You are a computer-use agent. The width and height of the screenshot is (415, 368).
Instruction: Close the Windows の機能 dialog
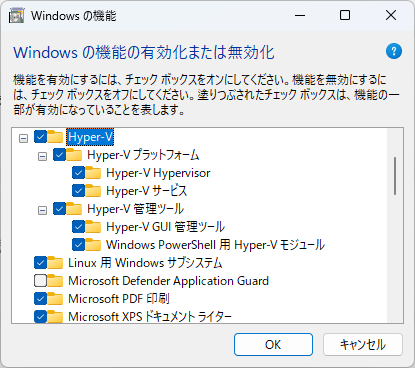point(391,15)
